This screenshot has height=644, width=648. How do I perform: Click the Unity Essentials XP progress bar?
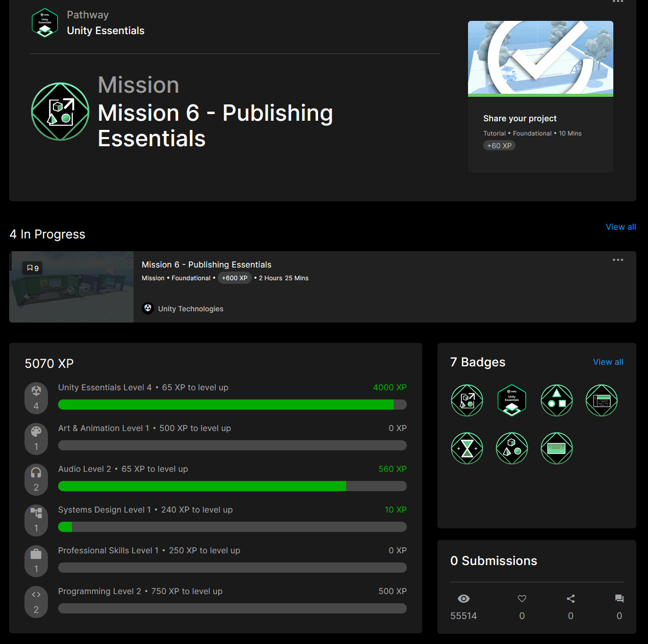point(232,405)
